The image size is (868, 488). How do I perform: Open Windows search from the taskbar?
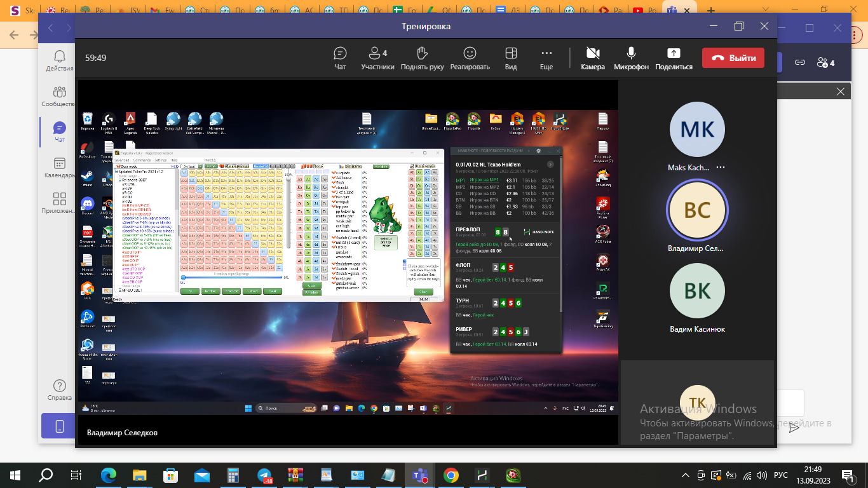point(46,475)
